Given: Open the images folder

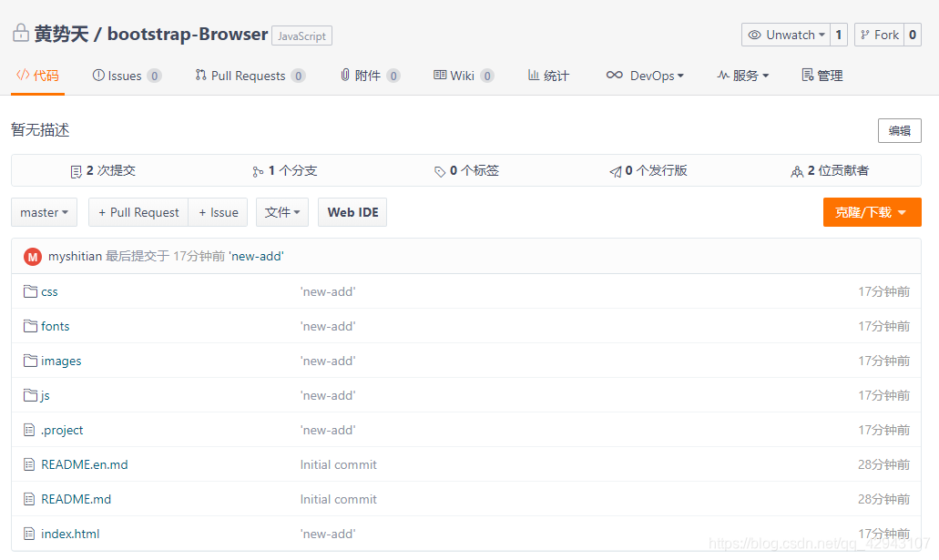Looking at the screenshot, I should coord(61,361).
